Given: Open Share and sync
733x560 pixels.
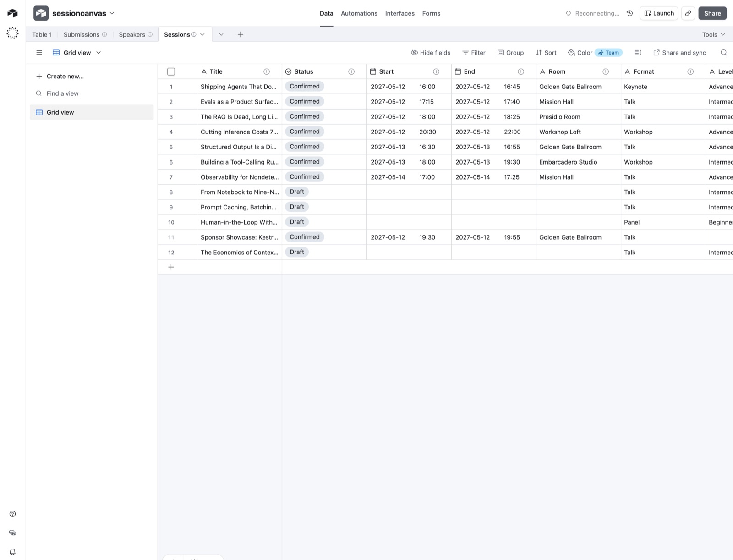Looking at the screenshot, I should (679, 53).
